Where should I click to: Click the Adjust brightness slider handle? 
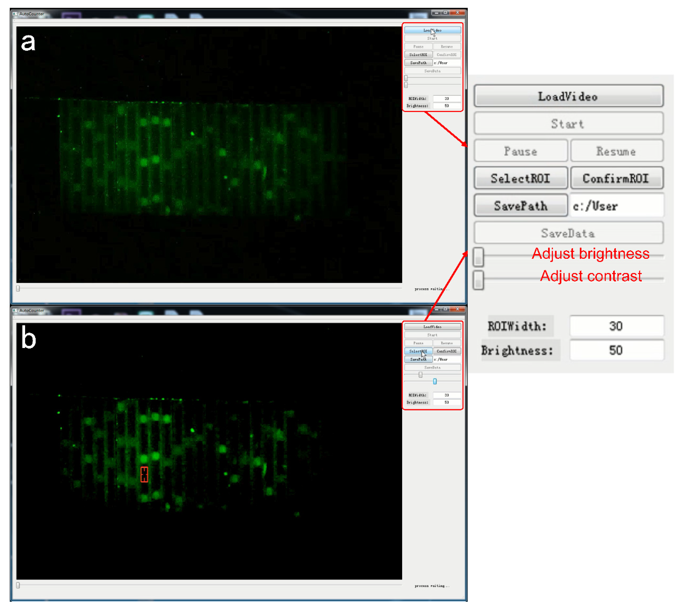click(x=478, y=257)
